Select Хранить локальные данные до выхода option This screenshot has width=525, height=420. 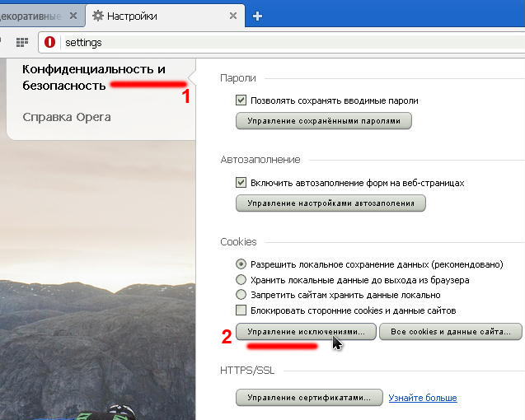tap(241, 280)
